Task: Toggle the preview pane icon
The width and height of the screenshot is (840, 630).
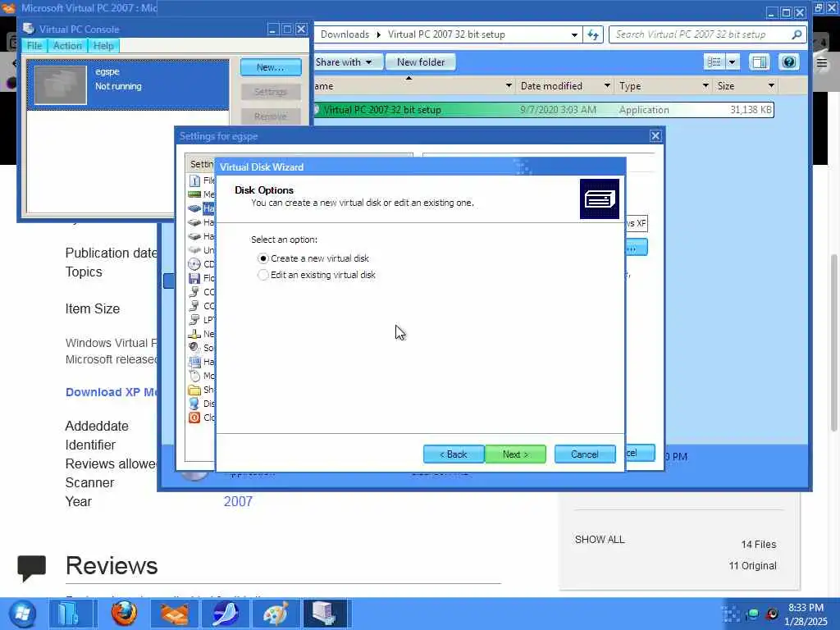Action: (759, 62)
